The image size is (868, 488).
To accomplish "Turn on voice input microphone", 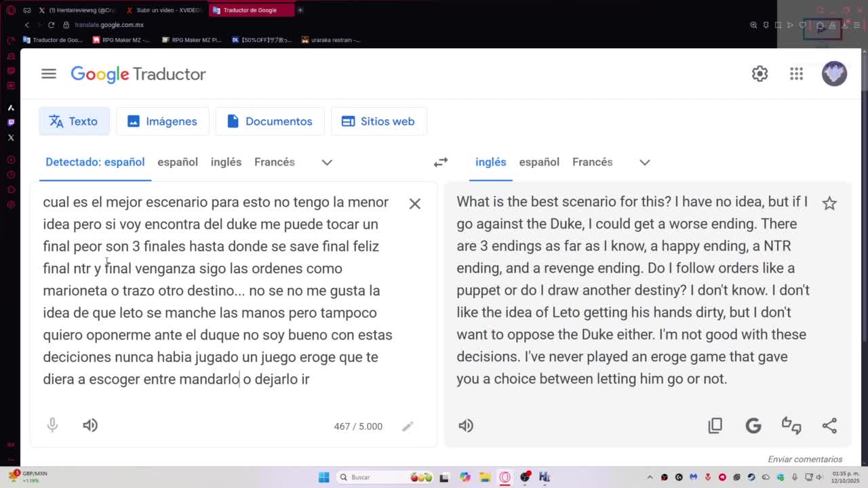I will [x=52, y=426].
